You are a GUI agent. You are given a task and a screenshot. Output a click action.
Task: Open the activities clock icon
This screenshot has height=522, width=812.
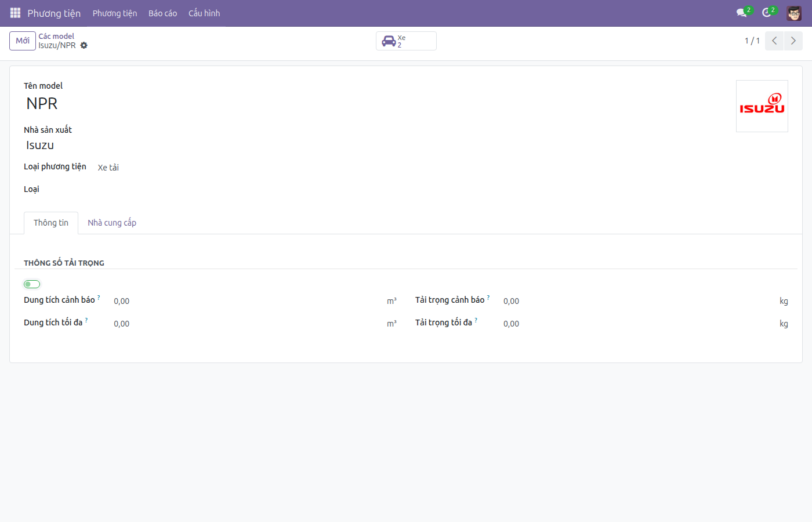click(x=767, y=12)
